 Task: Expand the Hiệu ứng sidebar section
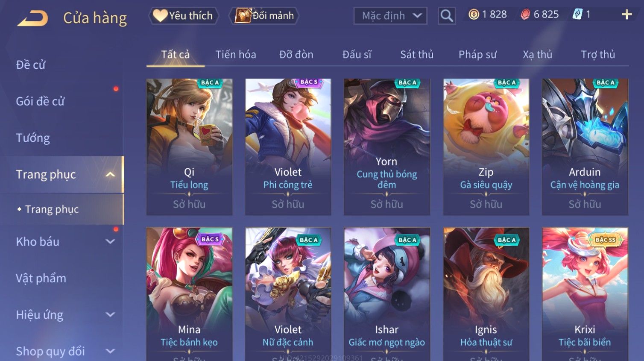(x=110, y=314)
